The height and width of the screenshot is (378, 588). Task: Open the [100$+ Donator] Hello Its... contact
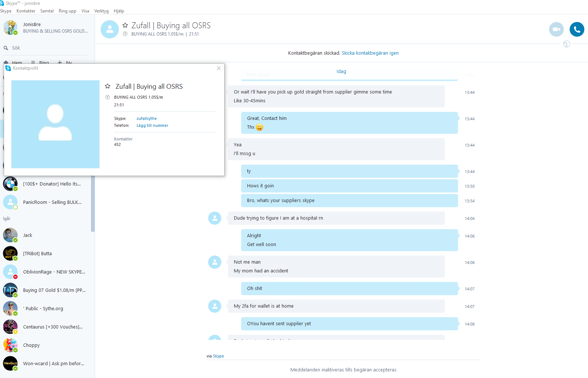tap(46, 184)
